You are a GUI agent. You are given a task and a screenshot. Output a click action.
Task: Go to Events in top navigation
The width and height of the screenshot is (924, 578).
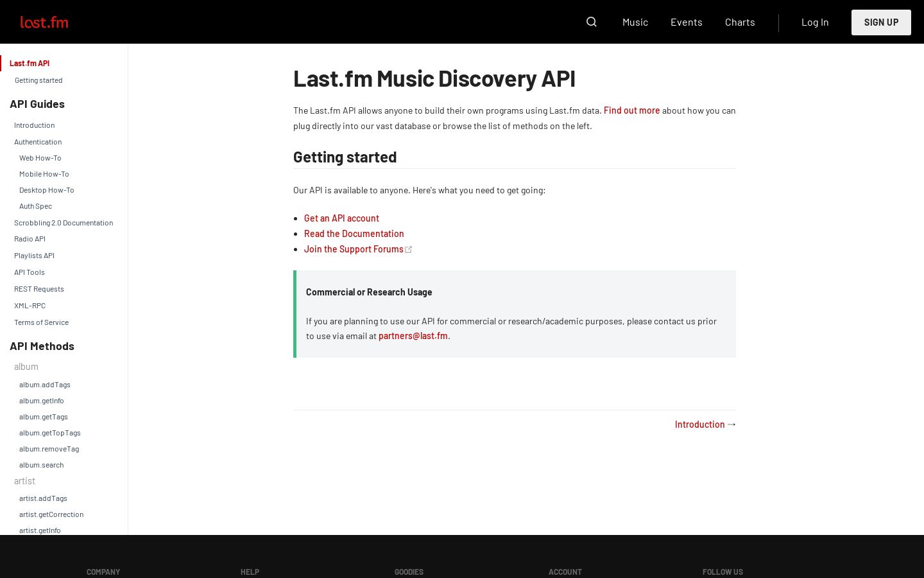click(687, 22)
